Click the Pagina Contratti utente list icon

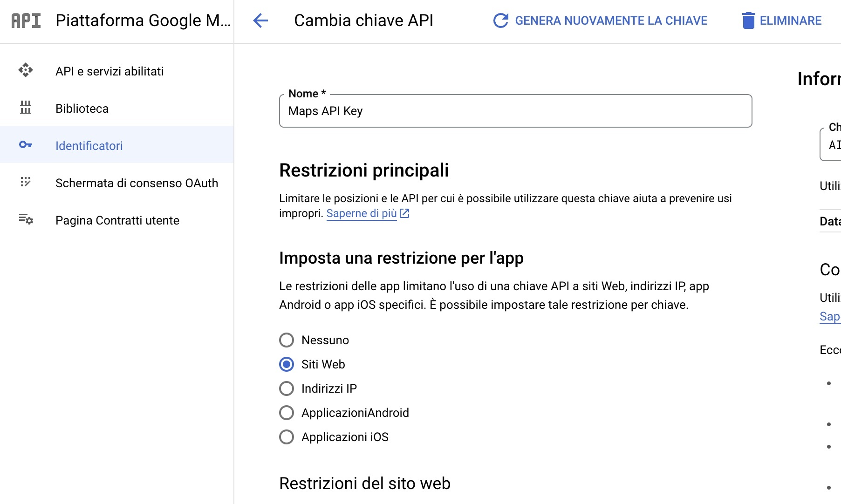tap(25, 220)
